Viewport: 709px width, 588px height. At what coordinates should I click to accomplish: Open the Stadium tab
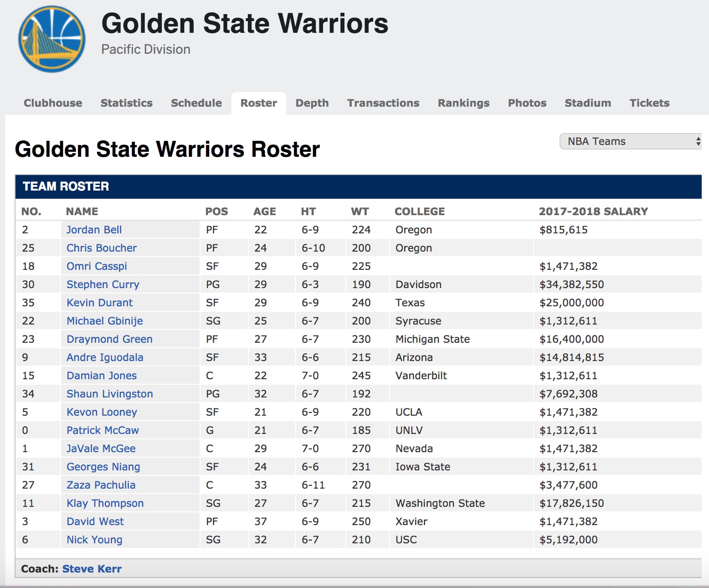coord(588,103)
